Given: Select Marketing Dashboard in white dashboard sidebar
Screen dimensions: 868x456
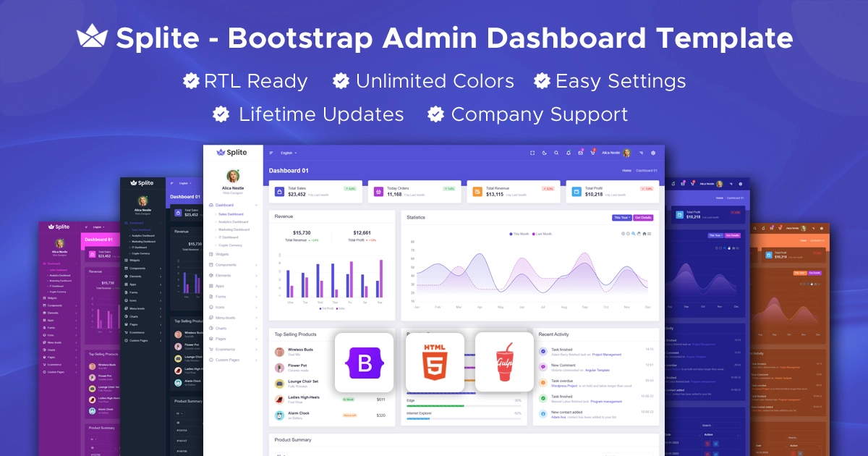Looking at the screenshot, I should 232,229.
